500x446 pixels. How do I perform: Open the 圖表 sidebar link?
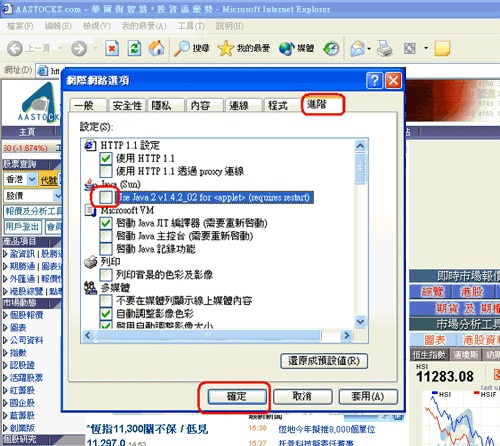(18, 328)
